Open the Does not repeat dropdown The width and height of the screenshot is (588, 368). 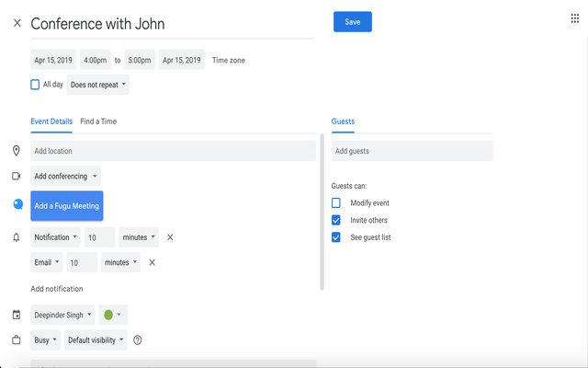(x=98, y=85)
